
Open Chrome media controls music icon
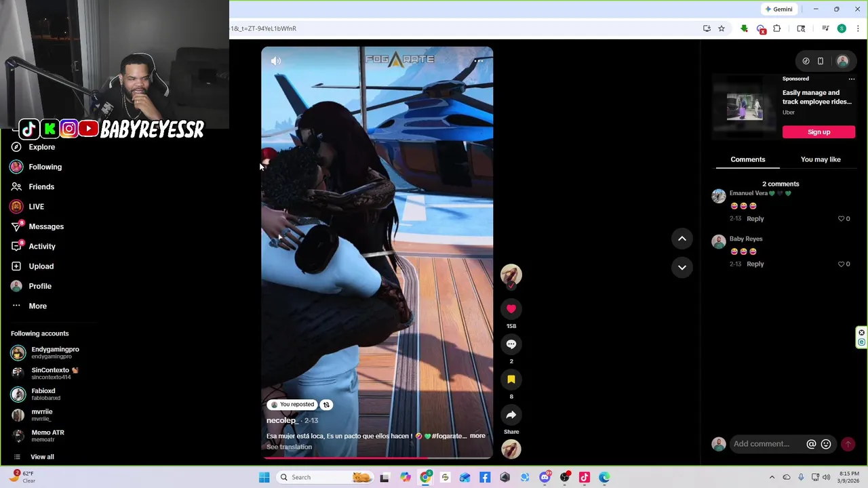click(825, 28)
